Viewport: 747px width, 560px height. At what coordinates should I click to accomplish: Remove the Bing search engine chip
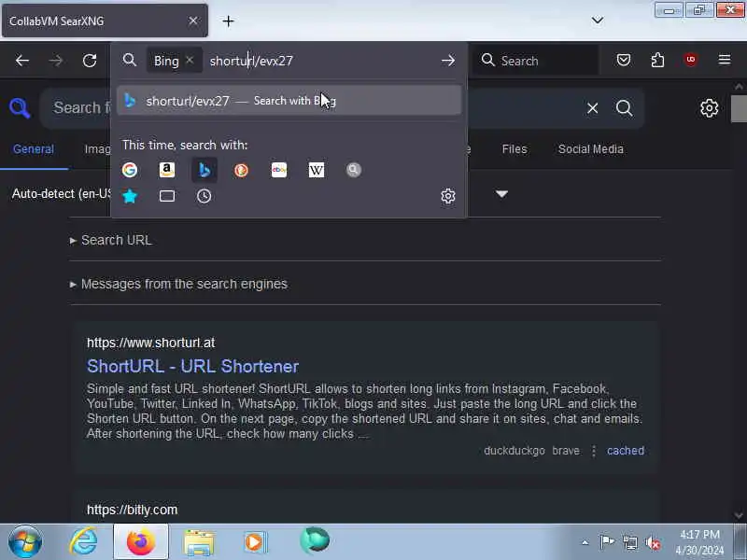coord(190,60)
